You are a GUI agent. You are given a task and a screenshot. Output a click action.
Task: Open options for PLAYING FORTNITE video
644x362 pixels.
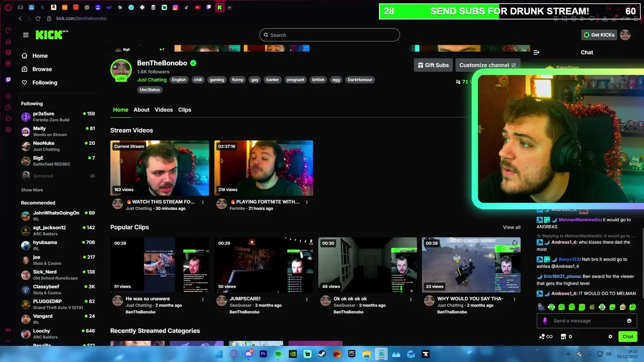click(x=307, y=202)
